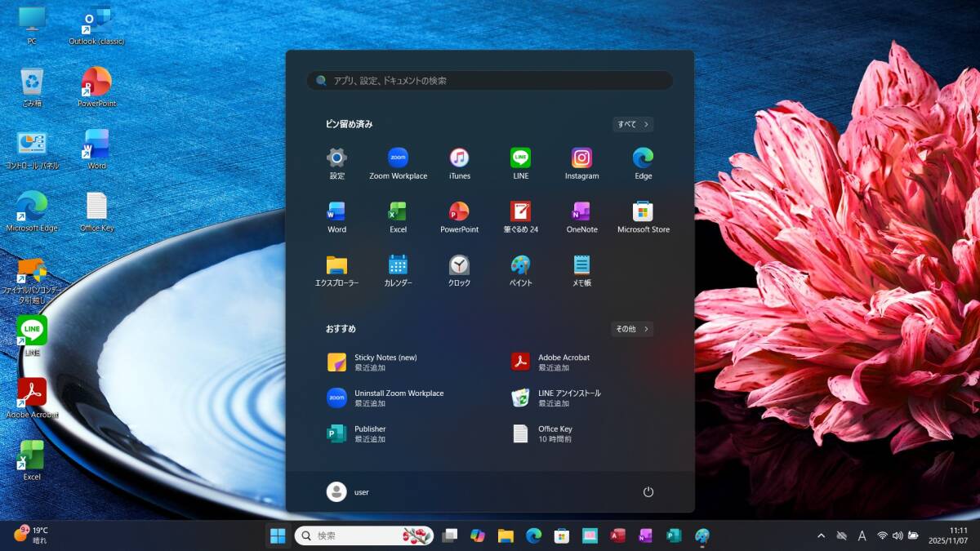980x551 pixels.
Task: Click the IME input mode A indicator
Action: pyautogui.click(x=862, y=535)
